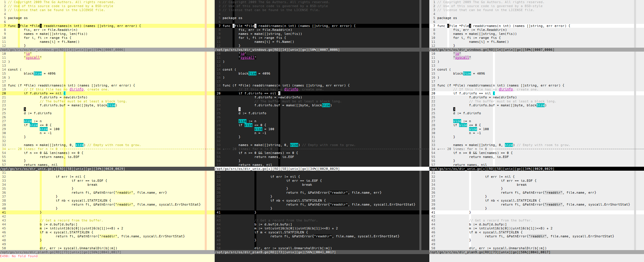Viewport: 644px width, 262px height.
Task: Click the 'E490: No fold found' error message
Action: point(19,256)
